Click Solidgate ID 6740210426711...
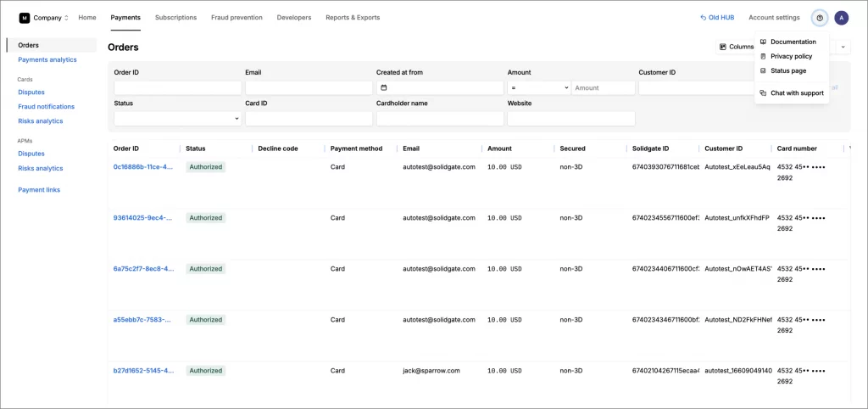 [666, 370]
